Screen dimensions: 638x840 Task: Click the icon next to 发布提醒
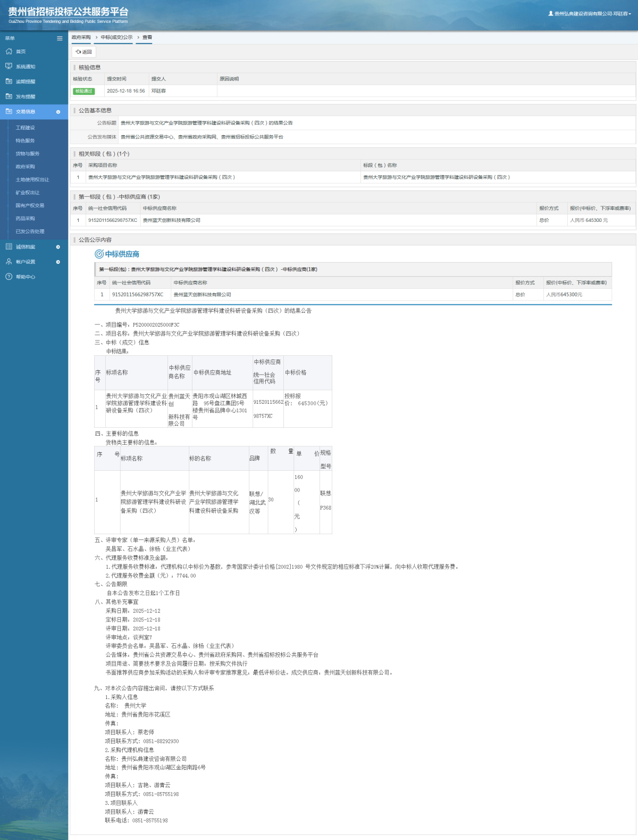point(9,96)
